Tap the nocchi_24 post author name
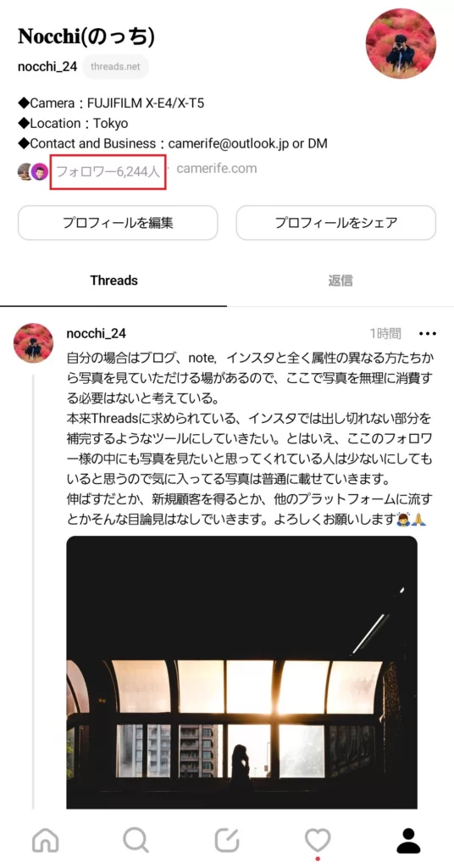The height and width of the screenshot is (868, 454). click(97, 334)
